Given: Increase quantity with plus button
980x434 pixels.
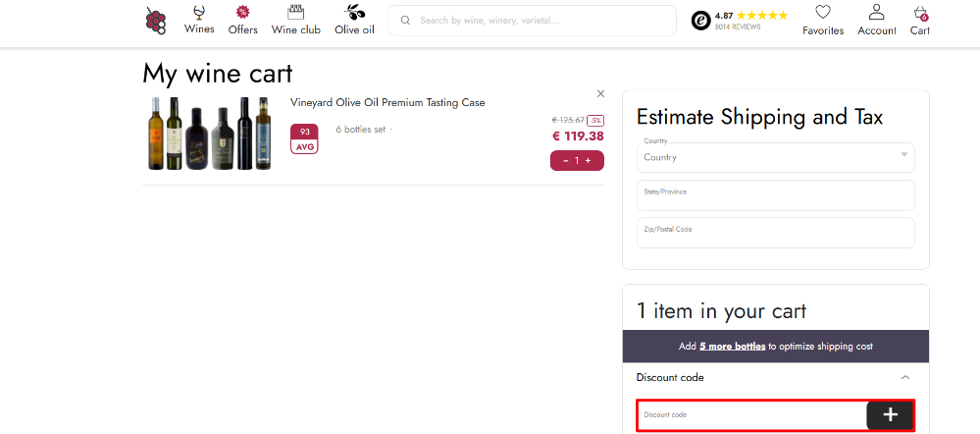Looking at the screenshot, I should (589, 161).
